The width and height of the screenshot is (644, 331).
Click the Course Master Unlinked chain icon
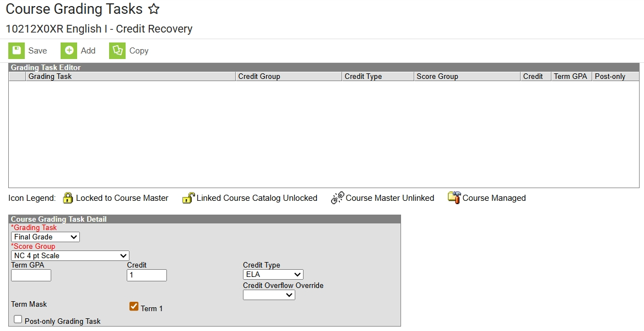337,198
